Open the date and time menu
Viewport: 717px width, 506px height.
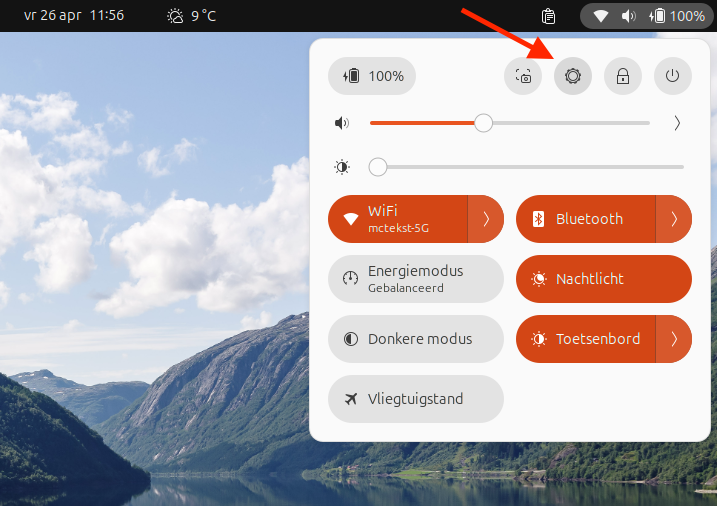click(74, 16)
